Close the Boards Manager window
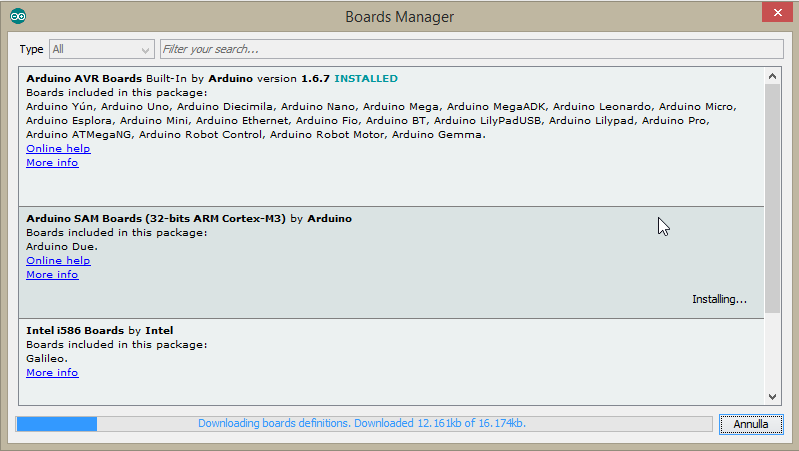Screen dimensions: 799x451 (x=778, y=13)
